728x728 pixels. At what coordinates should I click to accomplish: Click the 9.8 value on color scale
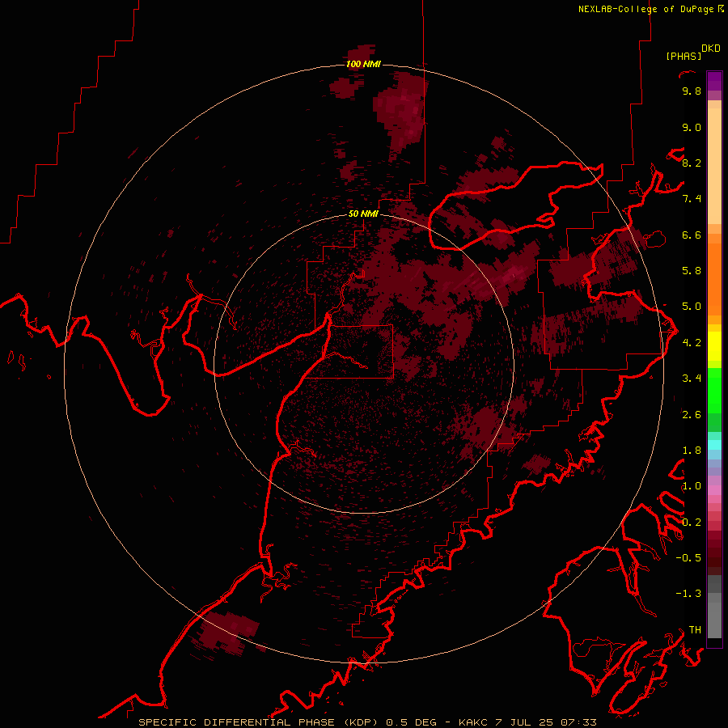point(692,91)
